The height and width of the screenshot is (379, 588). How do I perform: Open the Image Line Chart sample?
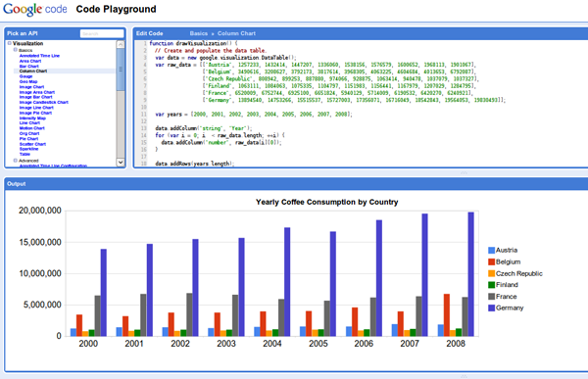[37, 107]
